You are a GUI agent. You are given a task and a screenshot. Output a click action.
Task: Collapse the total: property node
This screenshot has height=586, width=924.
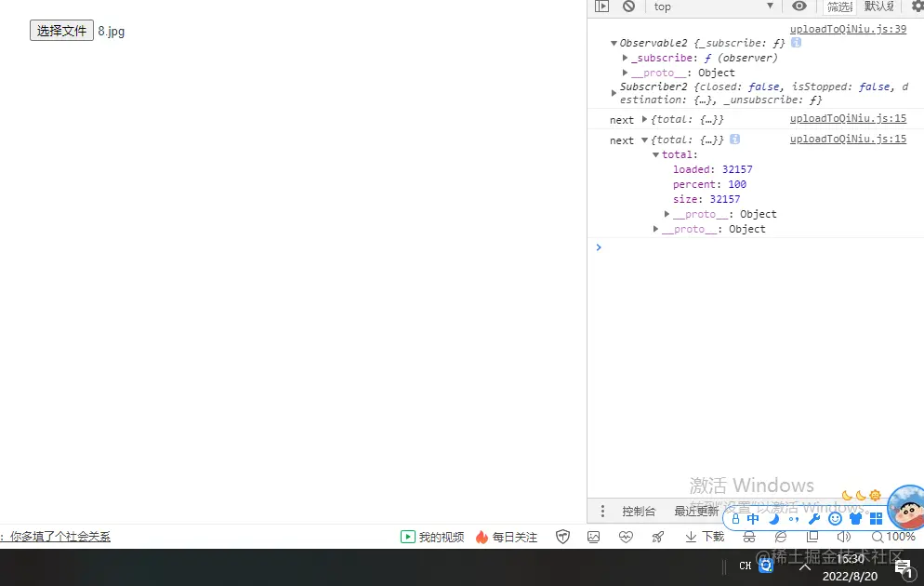coord(655,154)
